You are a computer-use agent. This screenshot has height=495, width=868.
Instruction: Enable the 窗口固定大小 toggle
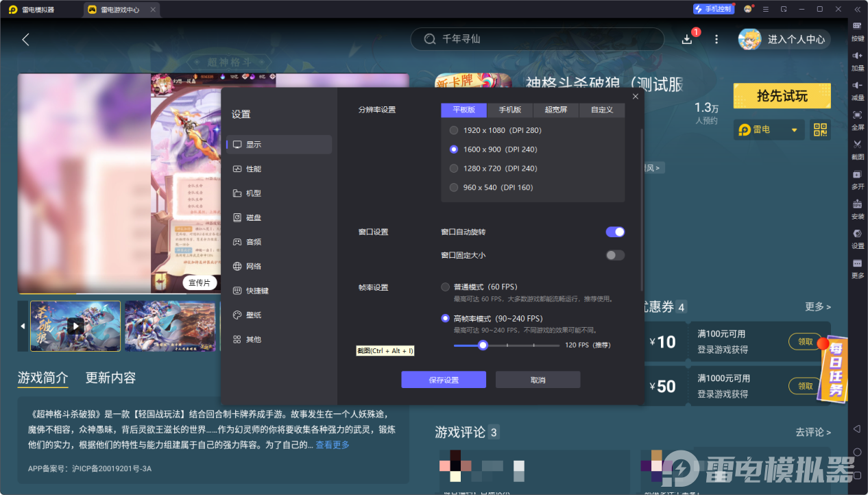(x=614, y=255)
